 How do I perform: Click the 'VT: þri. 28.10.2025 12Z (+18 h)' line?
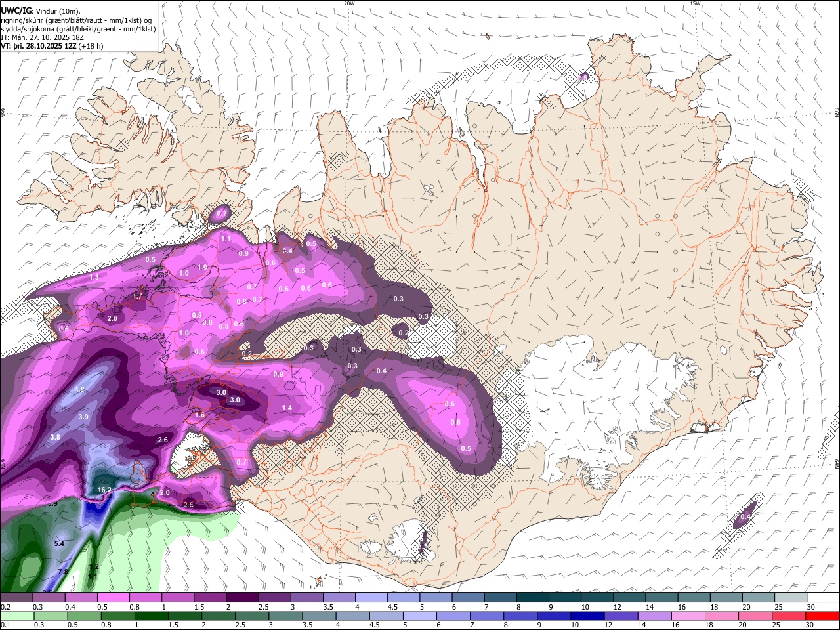(52, 47)
